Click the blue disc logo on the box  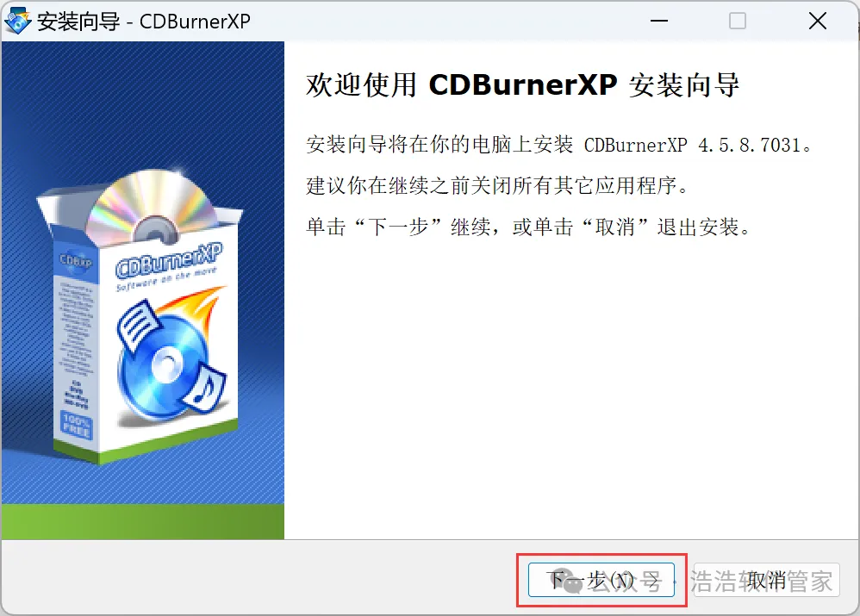pos(164,364)
